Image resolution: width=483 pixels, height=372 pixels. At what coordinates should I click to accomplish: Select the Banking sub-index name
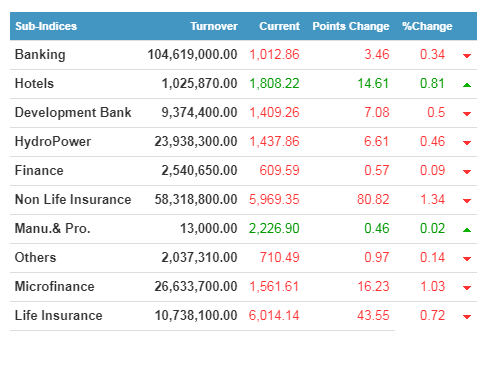[40, 55]
